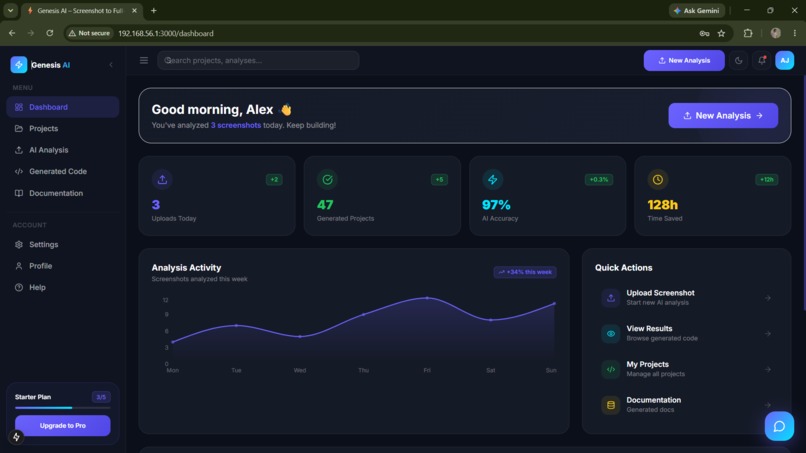Open Profile page in sidebar
The height and width of the screenshot is (453, 806).
[63, 266]
